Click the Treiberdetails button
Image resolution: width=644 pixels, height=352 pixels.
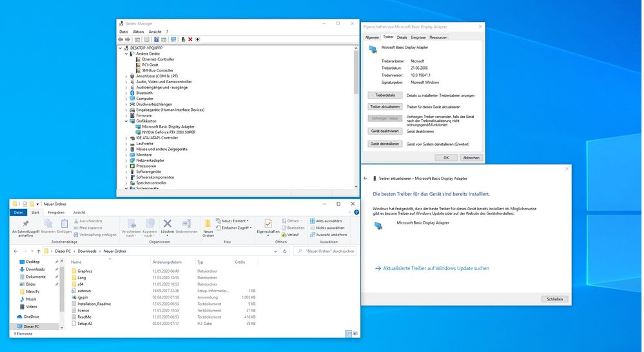pyautogui.click(x=385, y=95)
